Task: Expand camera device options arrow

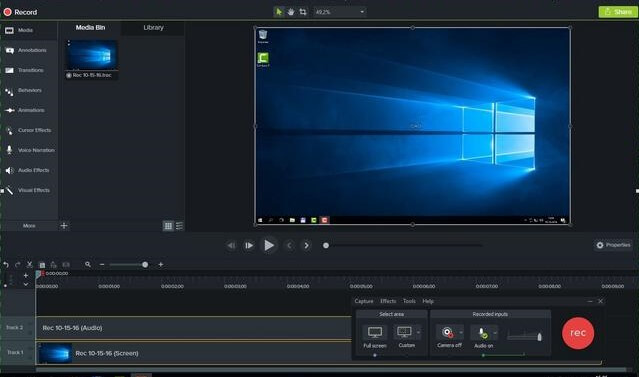Action: [x=461, y=332]
